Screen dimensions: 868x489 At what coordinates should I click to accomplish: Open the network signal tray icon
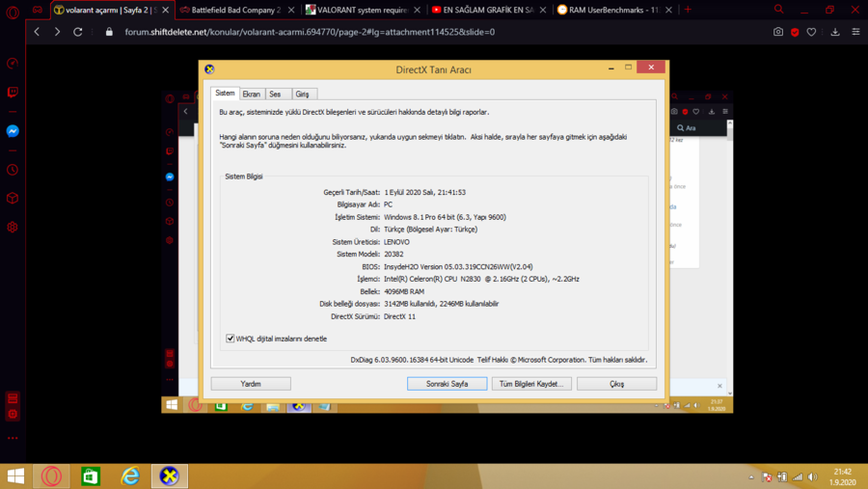(x=798, y=476)
